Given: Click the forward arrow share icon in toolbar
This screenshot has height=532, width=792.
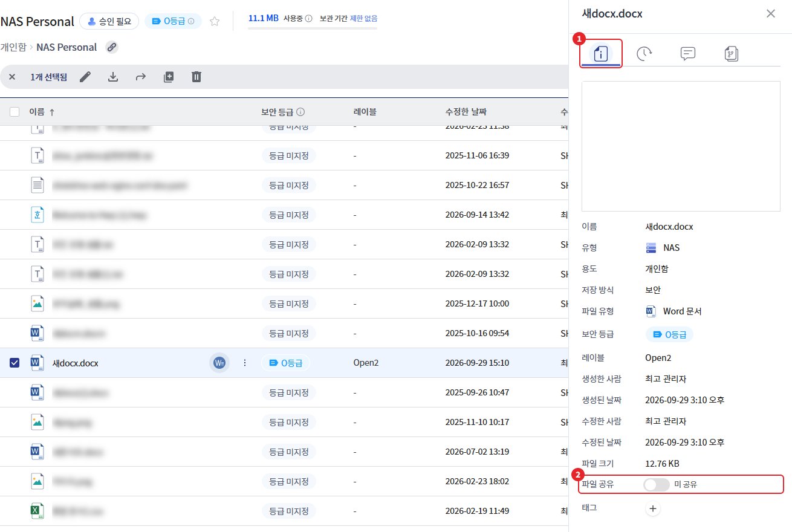Looking at the screenshot, I should pyautogui.click(x=141, y=77).
